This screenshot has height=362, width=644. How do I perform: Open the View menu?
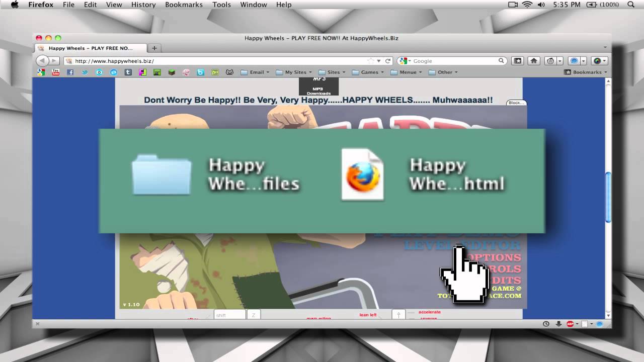coord(114,5)
